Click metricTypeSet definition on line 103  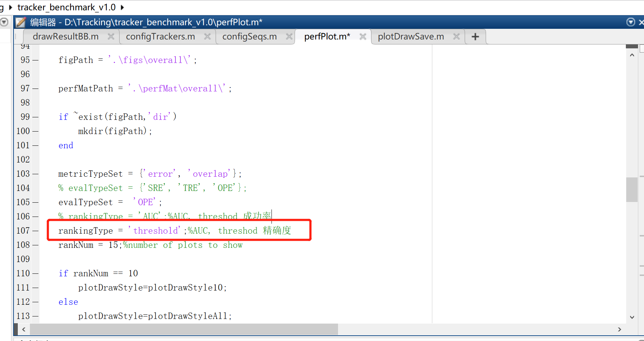[150, 174]
